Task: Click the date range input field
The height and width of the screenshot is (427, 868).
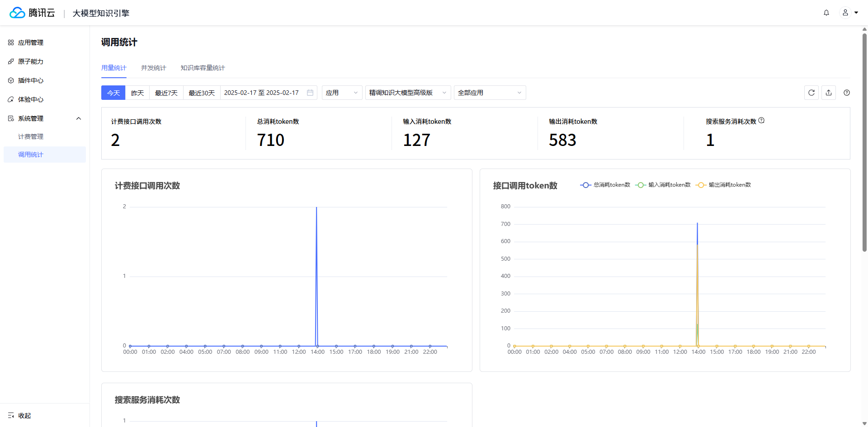Action: (x=269, y=93)
